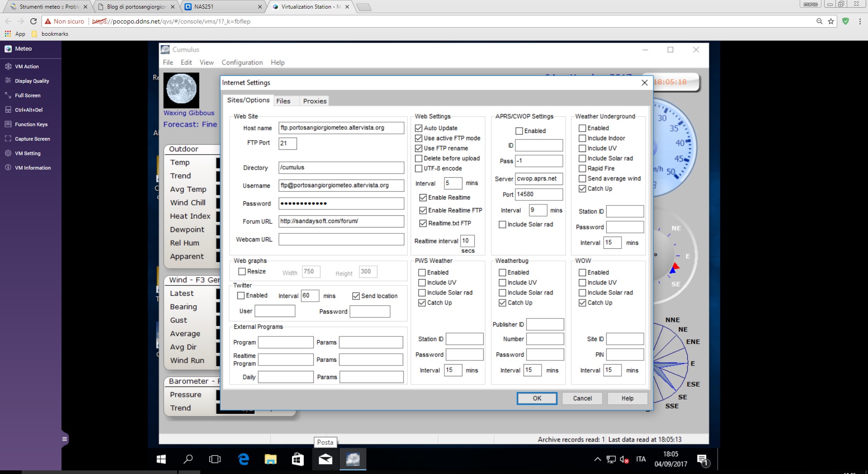Tick the Weather Underground Enabled checkbox
Viewport: 868px width, 474px height.
tap(582, 128)
